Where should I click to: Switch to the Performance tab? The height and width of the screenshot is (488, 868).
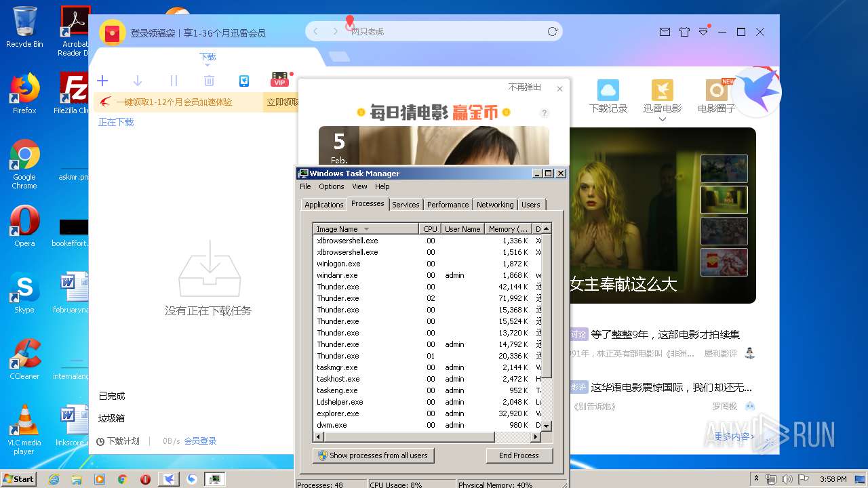[x=448, y=205]
